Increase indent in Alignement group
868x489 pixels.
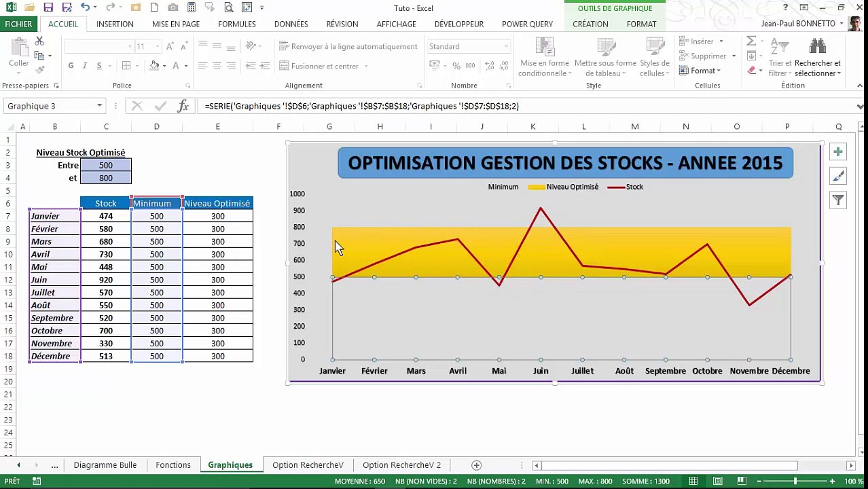point(264,66)
